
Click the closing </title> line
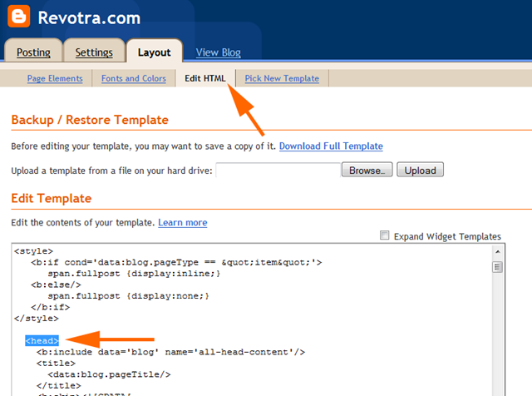pos(59,385)
